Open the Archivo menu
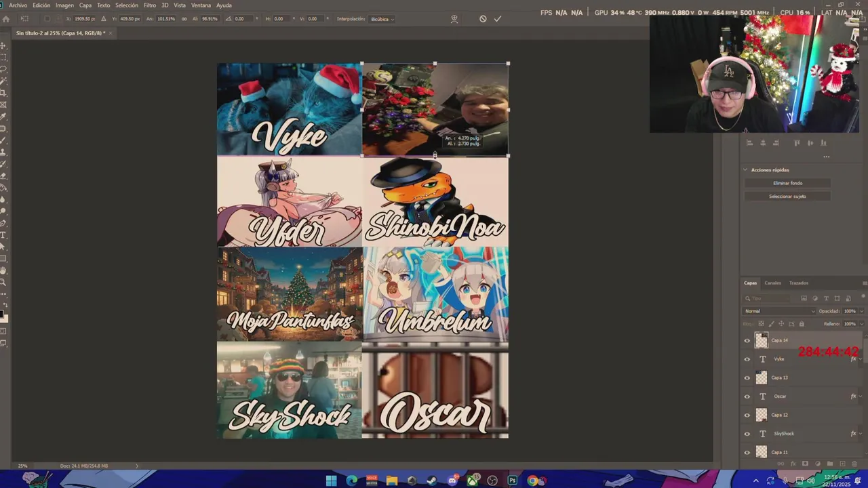Viewport: 868px width, 488px height. pos(18,5)
